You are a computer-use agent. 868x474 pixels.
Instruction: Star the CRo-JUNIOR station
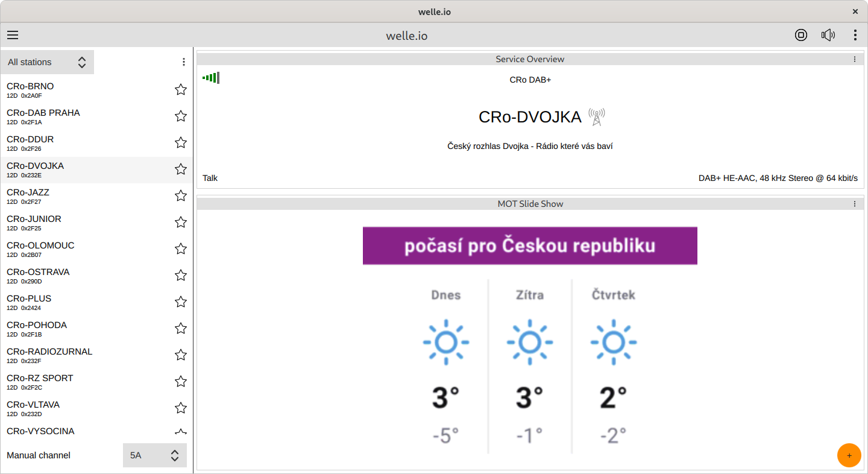point(181,222)
